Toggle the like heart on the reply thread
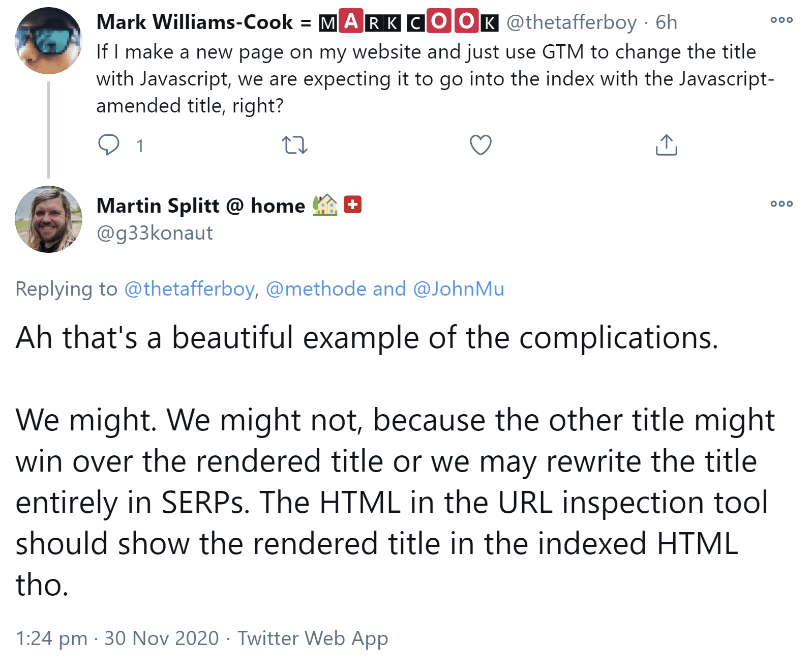812x669 pixels. pyautogui.click(x=480, y=146)
